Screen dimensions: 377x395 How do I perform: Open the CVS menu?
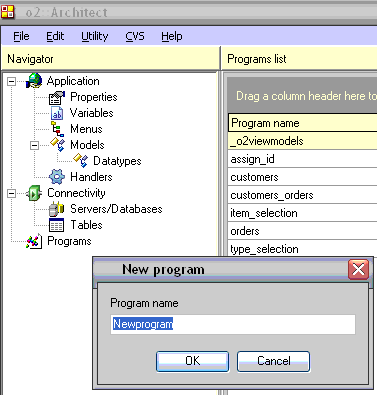[135, 36]
